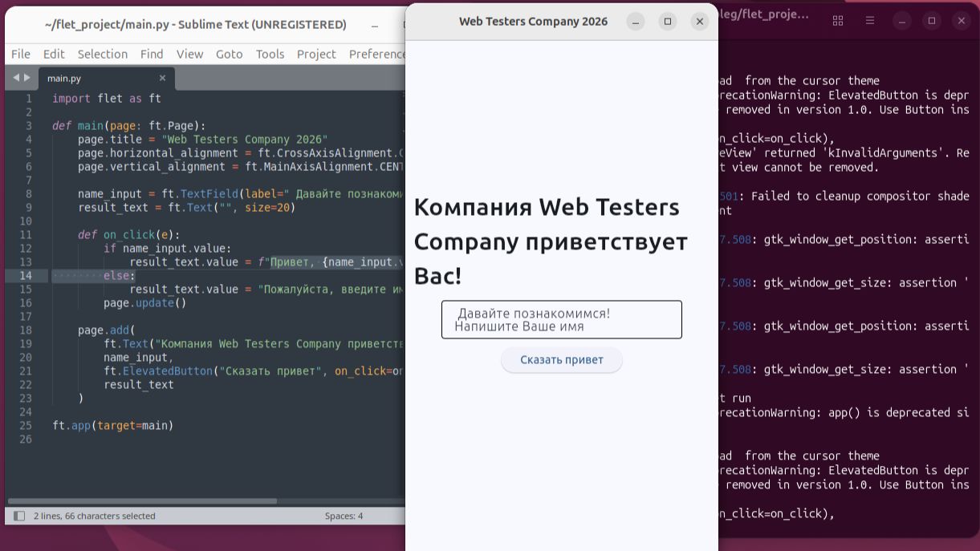The height and width of the screenshot is (551, 980).
Task: Open the Tools menu in Sublime Text
Action: (x=270, y=54)
